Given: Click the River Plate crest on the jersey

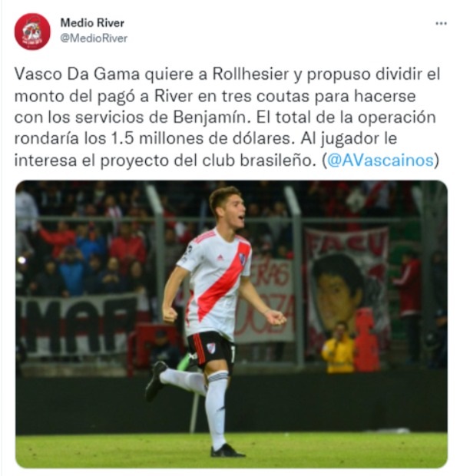Looking at the screenshot, I should (x=242, y=258).
